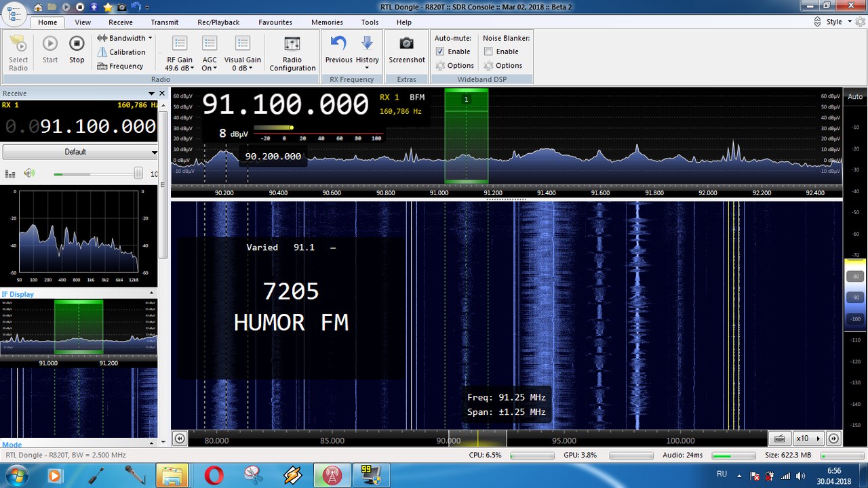Switch to the View ribbon tab
868x488 pixels.
click(x=83, y=22)
